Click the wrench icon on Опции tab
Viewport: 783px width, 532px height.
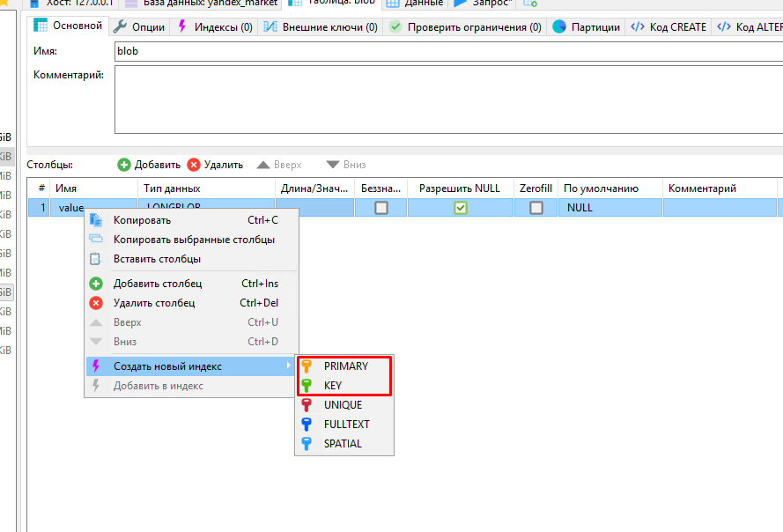coord(120,26)
